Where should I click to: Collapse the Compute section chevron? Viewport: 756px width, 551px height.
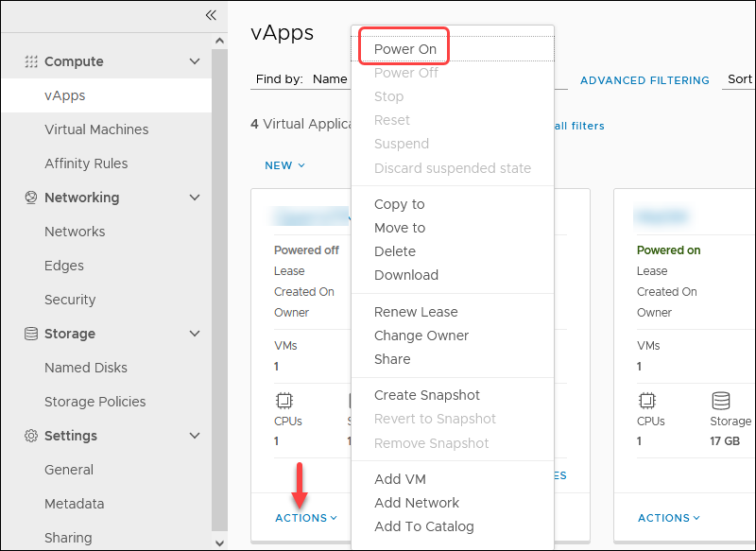195,61
